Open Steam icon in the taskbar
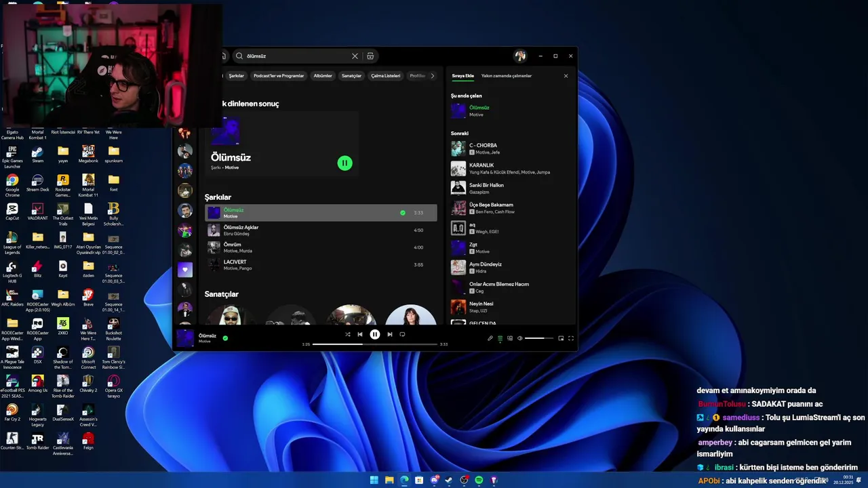Viewport: 868px width, 488px height. coord(449,480)
